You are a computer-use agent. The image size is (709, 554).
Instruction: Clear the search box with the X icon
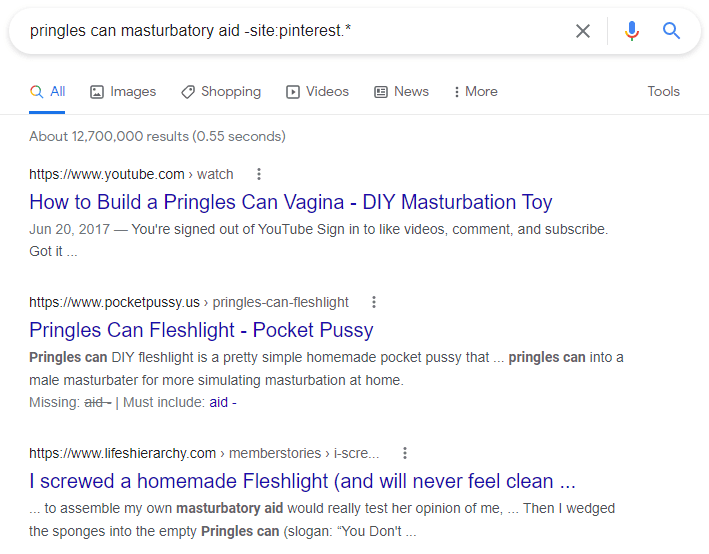pos(582,31)
